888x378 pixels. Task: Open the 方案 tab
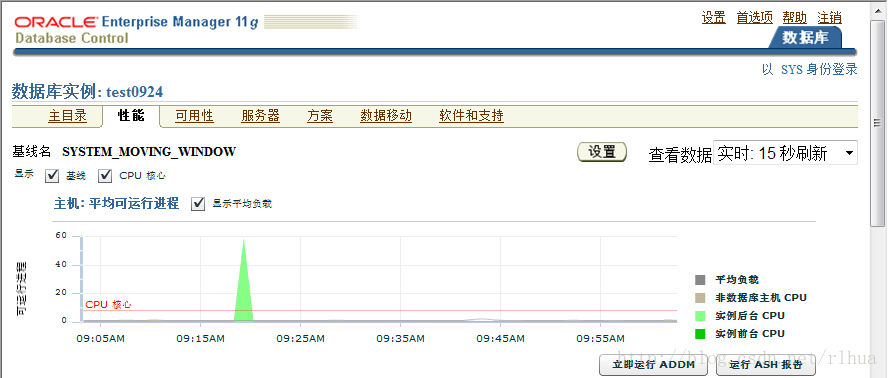click(320, 116)
